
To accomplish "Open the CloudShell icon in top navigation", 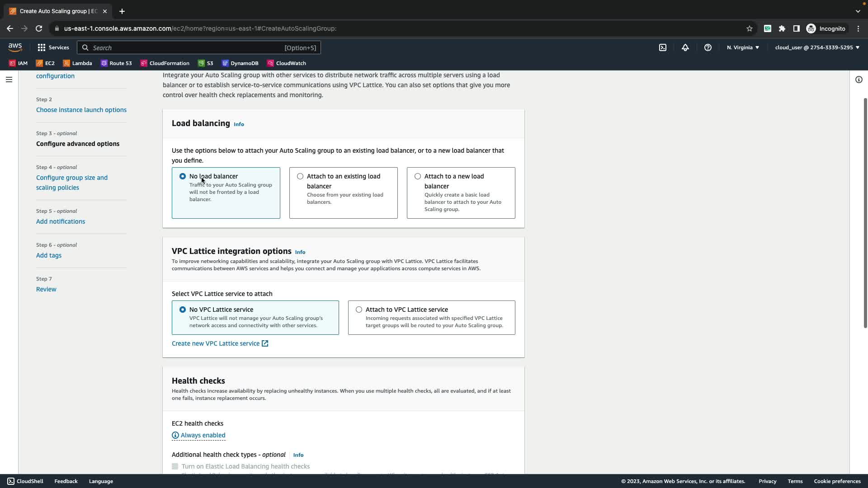I will (663, 47).
